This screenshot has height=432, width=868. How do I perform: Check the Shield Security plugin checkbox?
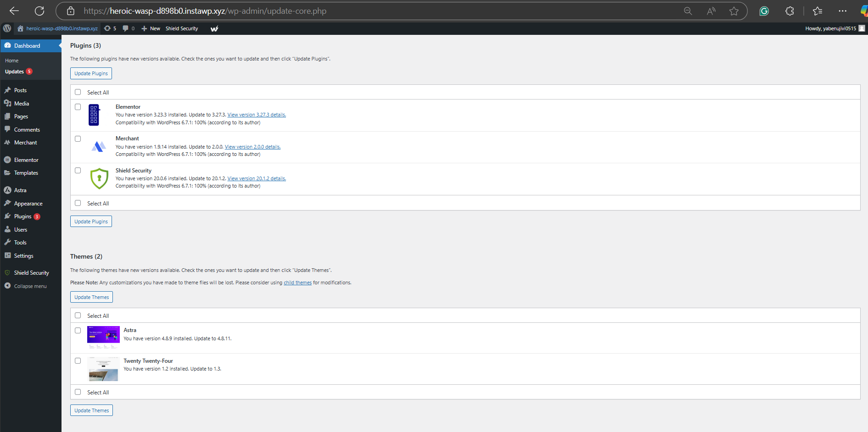(x=78, y=171)
